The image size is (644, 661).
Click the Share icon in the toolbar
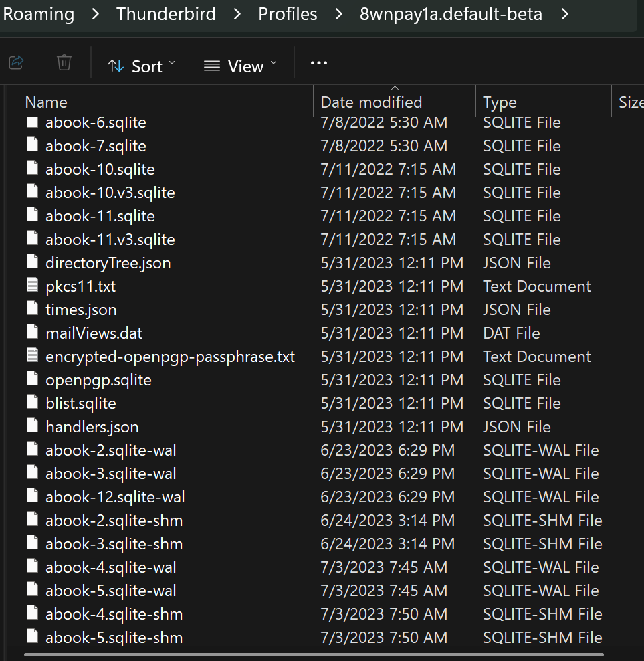16,63
